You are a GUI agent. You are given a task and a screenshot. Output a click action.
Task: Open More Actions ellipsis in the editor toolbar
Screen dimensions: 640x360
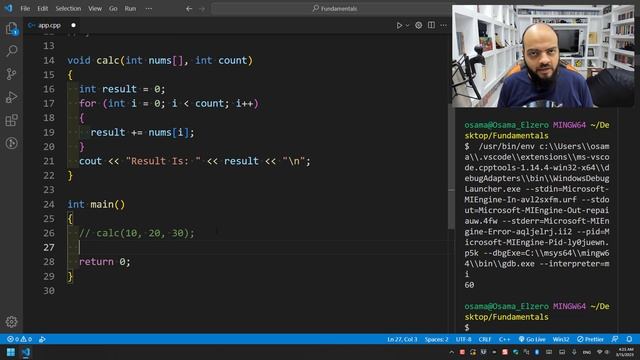444,25
